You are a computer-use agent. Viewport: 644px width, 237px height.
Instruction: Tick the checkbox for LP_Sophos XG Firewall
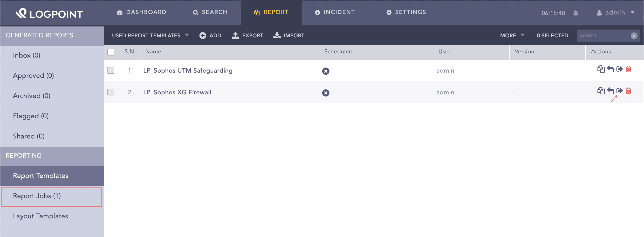tap(111, 92)
